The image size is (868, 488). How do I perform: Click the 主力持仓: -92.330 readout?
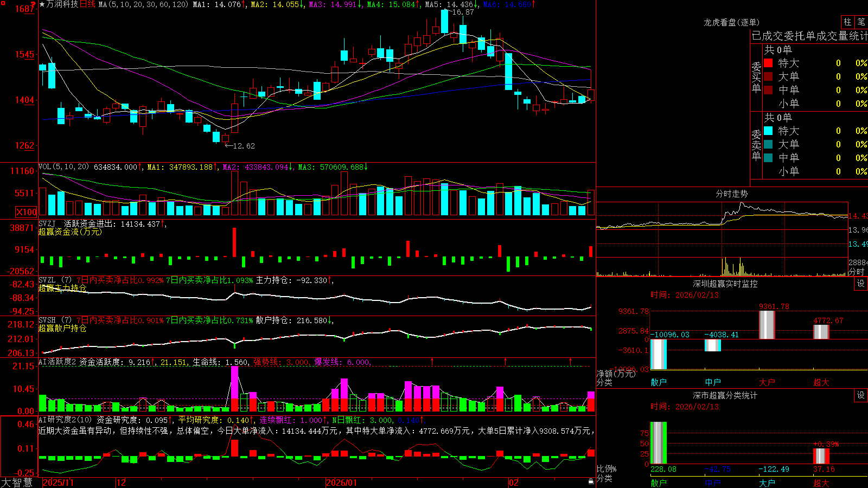(x=293, y=280)
